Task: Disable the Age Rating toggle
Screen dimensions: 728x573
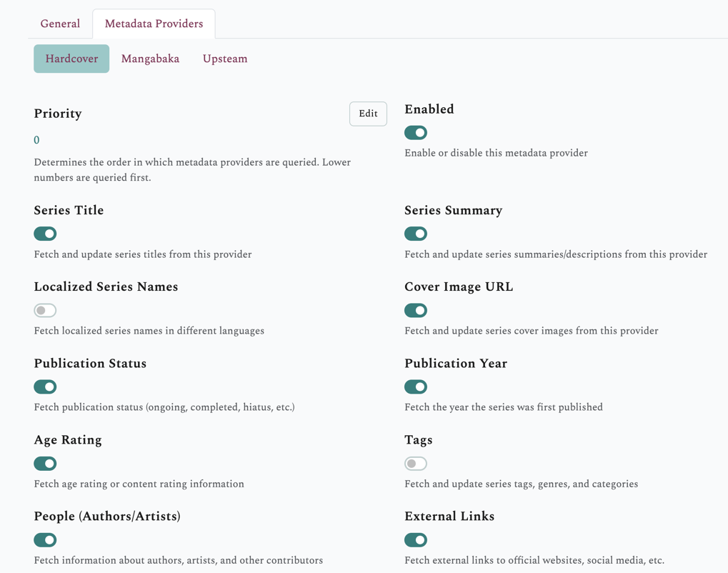Action: click(x=45, y=463)
